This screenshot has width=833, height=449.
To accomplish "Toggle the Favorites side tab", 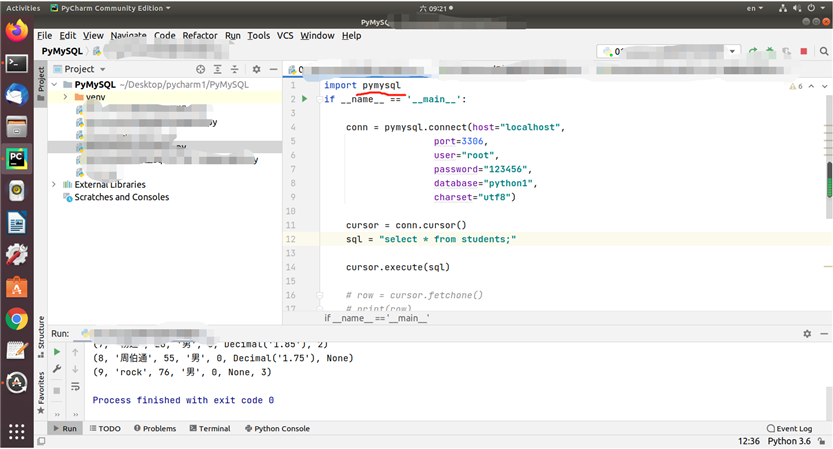I will point(41,393).
